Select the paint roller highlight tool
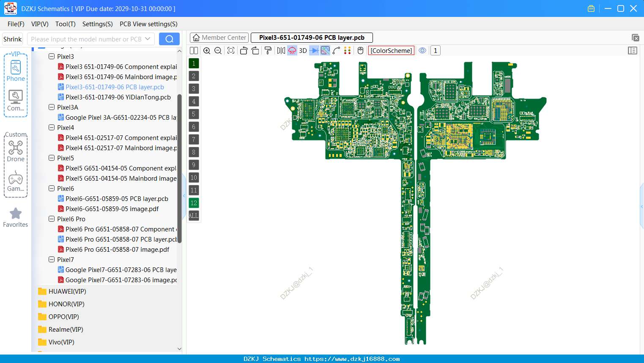The width and height of the screenshot is (644, 363). coord(268,51)
